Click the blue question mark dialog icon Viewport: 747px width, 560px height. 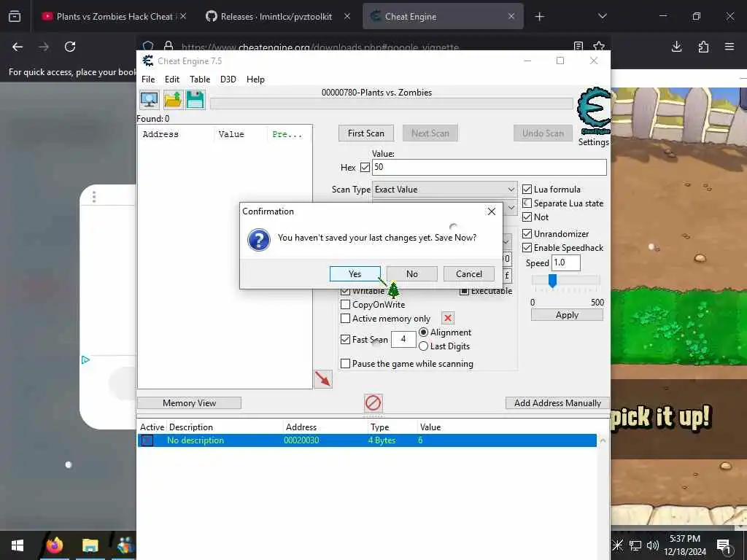(259, 239)
